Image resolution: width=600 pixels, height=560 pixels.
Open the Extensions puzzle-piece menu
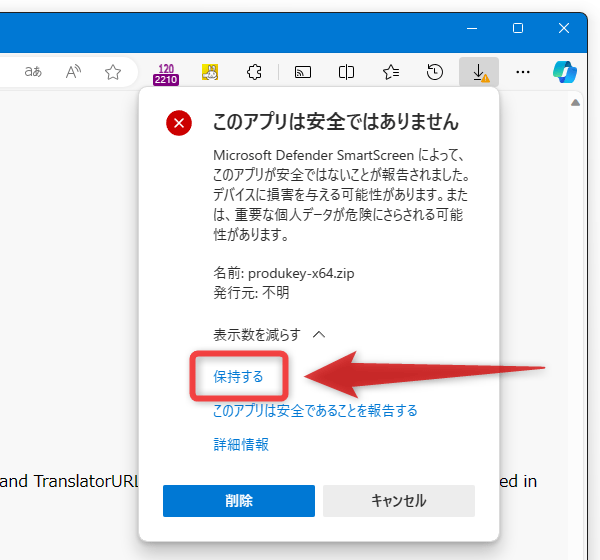click(254, 72)
